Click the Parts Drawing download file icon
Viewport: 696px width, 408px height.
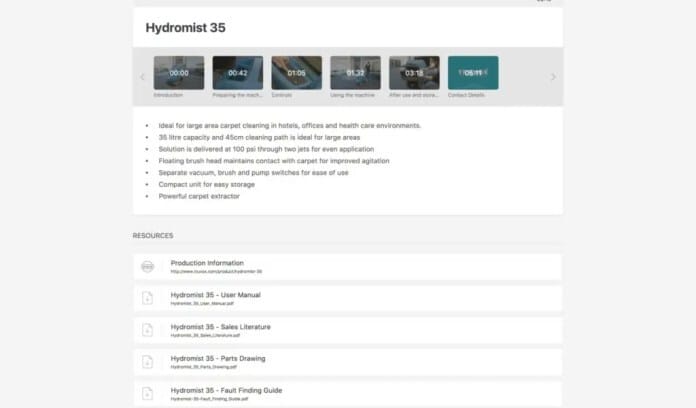click(x=147, y=362)
